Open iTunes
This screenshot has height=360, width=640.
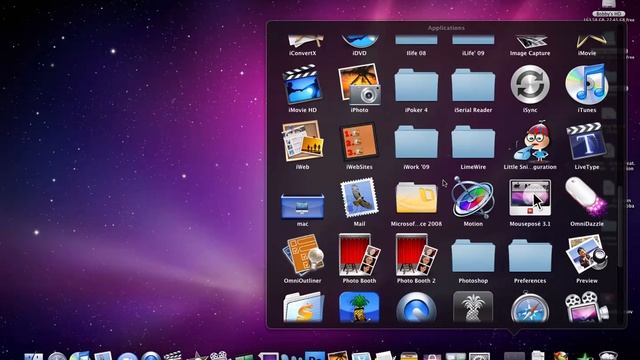coord(587,84)
